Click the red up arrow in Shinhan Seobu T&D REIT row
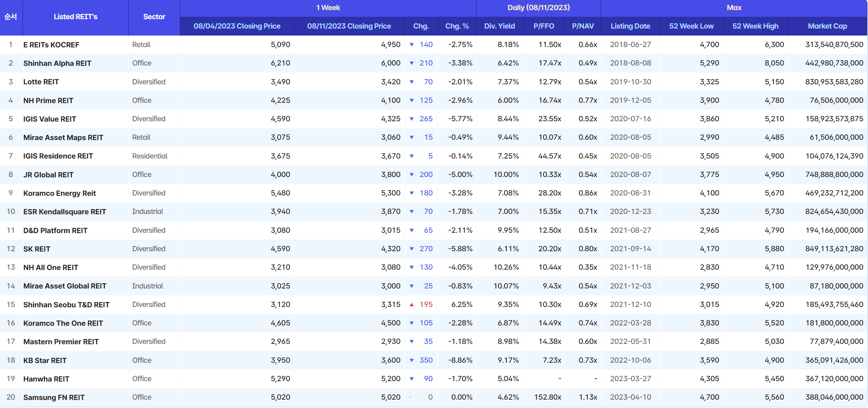 pyautogui.click(x=412, y=305)
